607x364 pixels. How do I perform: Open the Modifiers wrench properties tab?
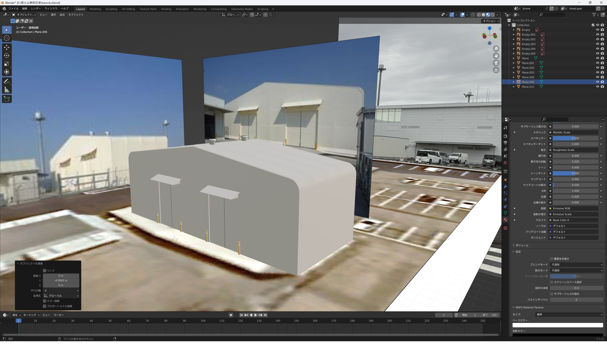(505, 187)
